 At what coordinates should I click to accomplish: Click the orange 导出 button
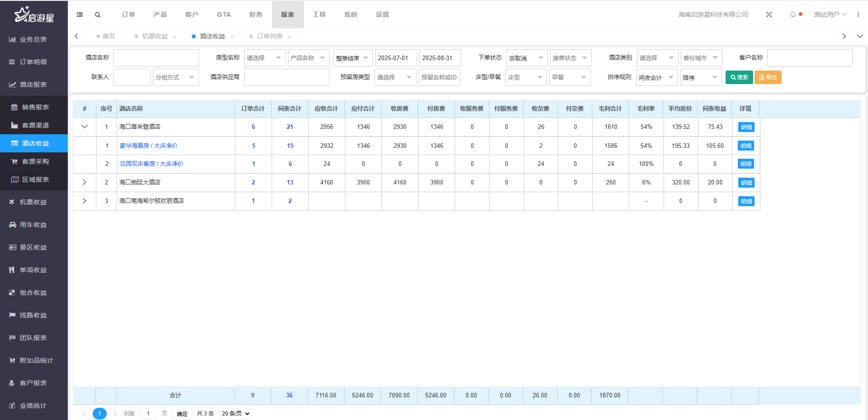click(x=768, y=77)
